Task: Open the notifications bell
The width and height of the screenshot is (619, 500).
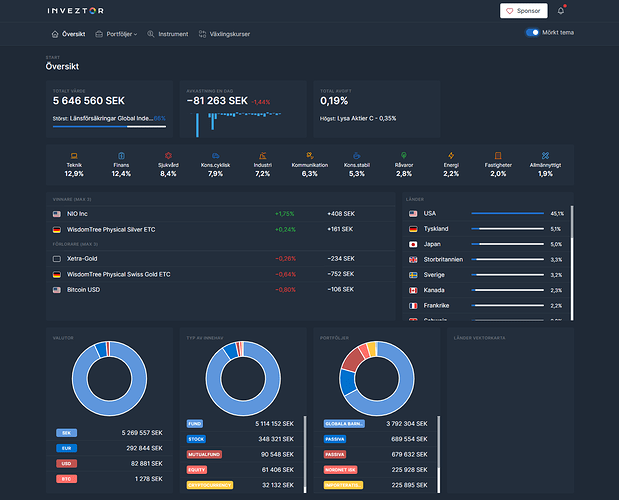Action: [x=561, y=11]
